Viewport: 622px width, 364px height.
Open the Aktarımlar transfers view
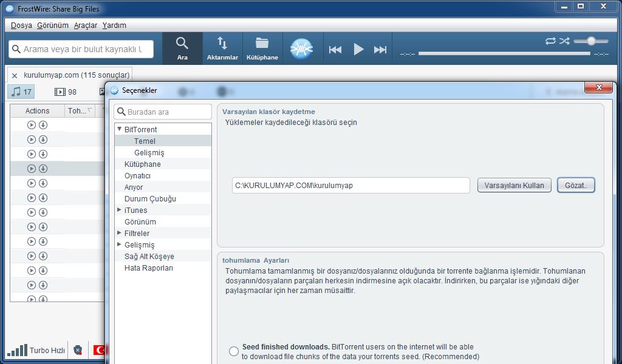coord(222,49)
